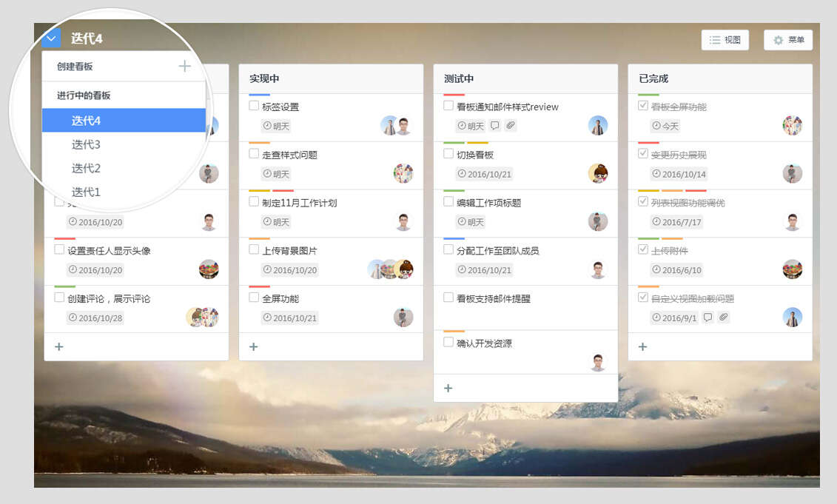Screen dimensions: 837x504
Task: Add a card to 测试中 column
Action: [448, 388]
